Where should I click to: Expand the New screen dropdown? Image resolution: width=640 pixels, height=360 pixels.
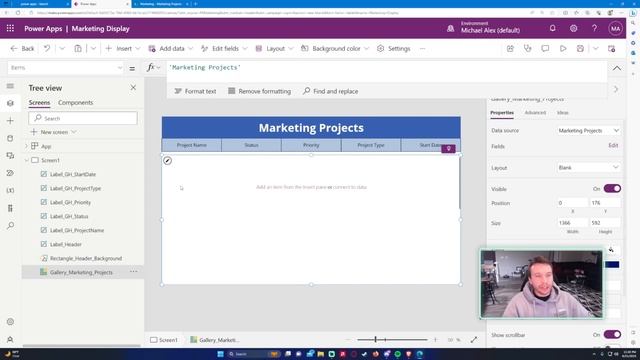pos(74,132)
